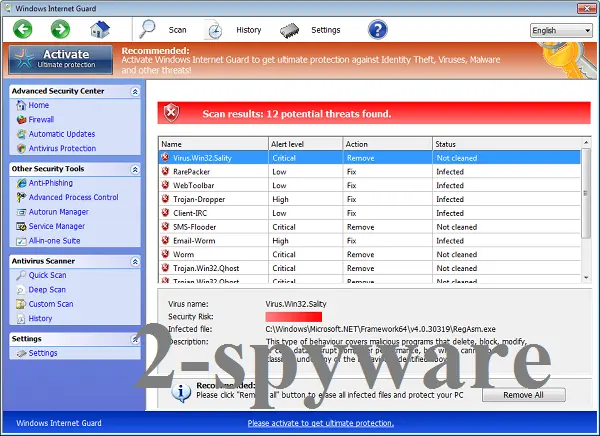
Task: Click the red Security Risk bar
Action: pos(293,317)
